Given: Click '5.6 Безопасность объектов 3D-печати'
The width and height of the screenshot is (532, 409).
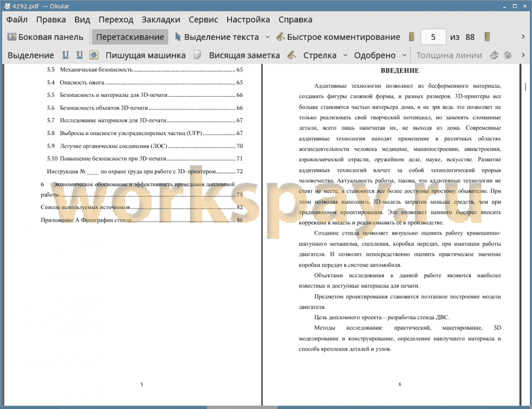Looking at the screenshot, I should [x=145, y=108].
